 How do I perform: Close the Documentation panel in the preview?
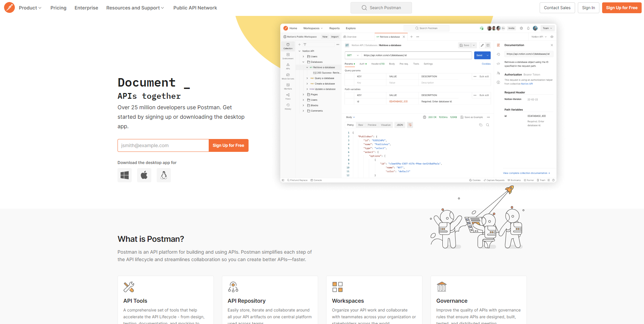click(x=552, y=45)
